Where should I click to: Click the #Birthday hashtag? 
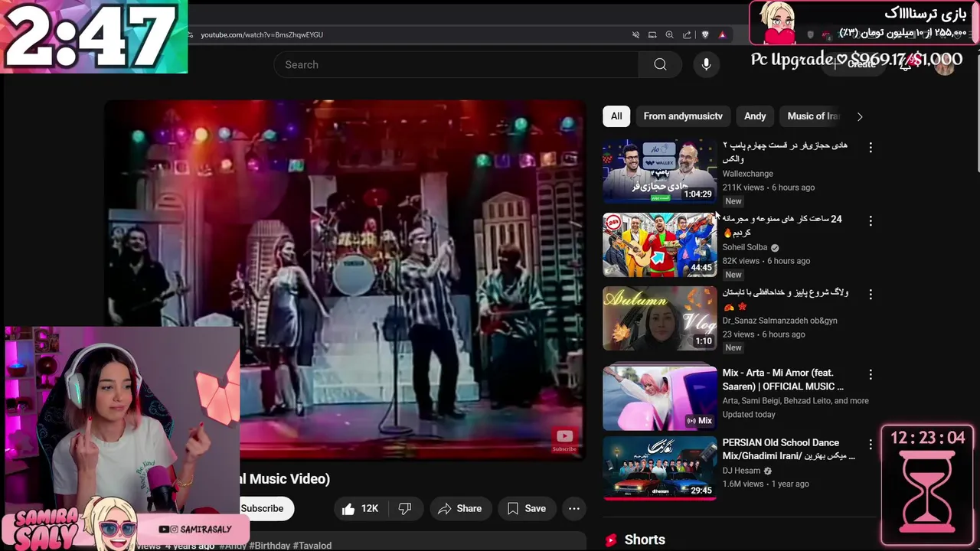click(x=270, y=546)
